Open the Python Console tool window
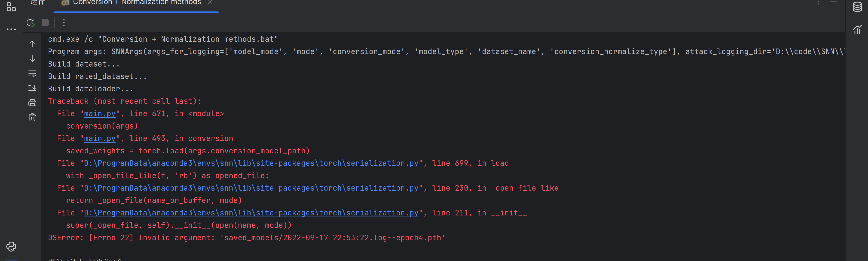Viewport: 868px width, 261px height. point(11,247)
